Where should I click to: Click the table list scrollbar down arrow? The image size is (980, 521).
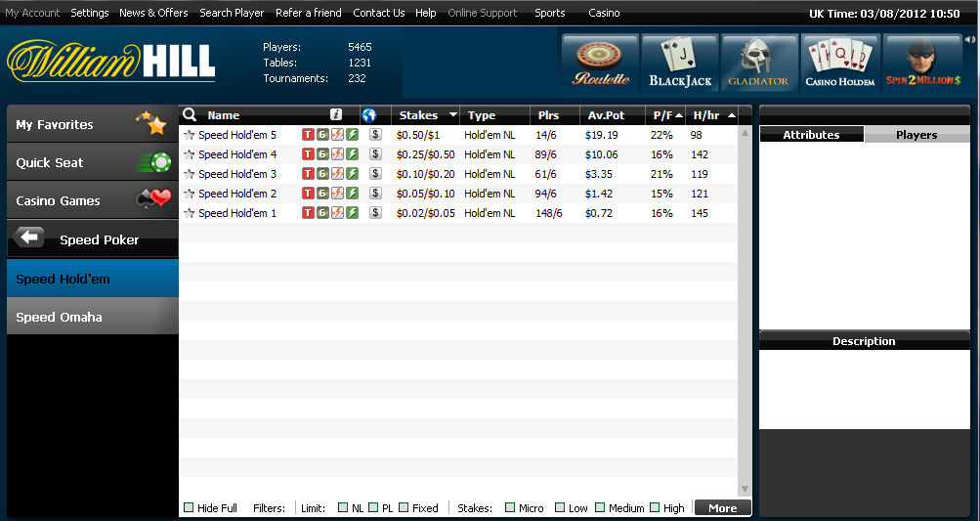745,489
